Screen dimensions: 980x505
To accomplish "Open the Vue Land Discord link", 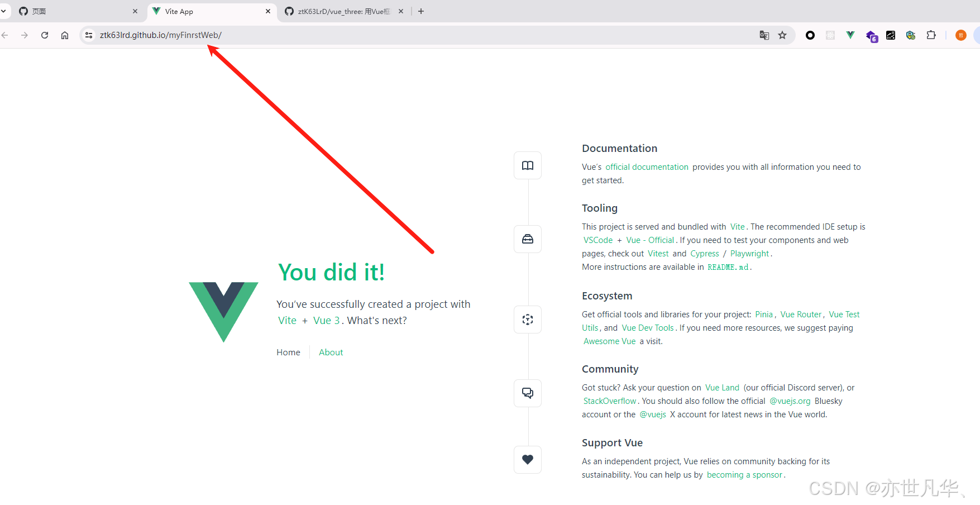I will [722, 388].
